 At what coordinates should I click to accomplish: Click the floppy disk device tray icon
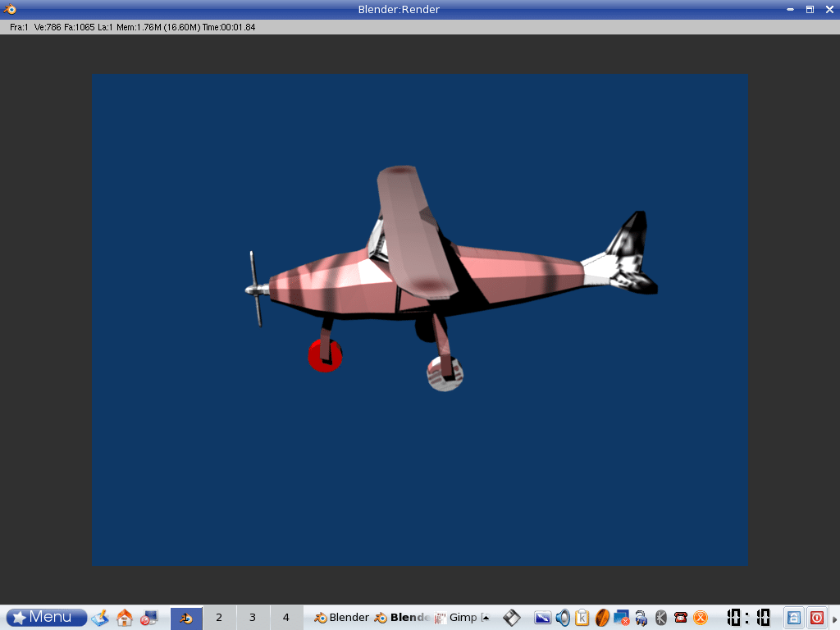(512, 618)
